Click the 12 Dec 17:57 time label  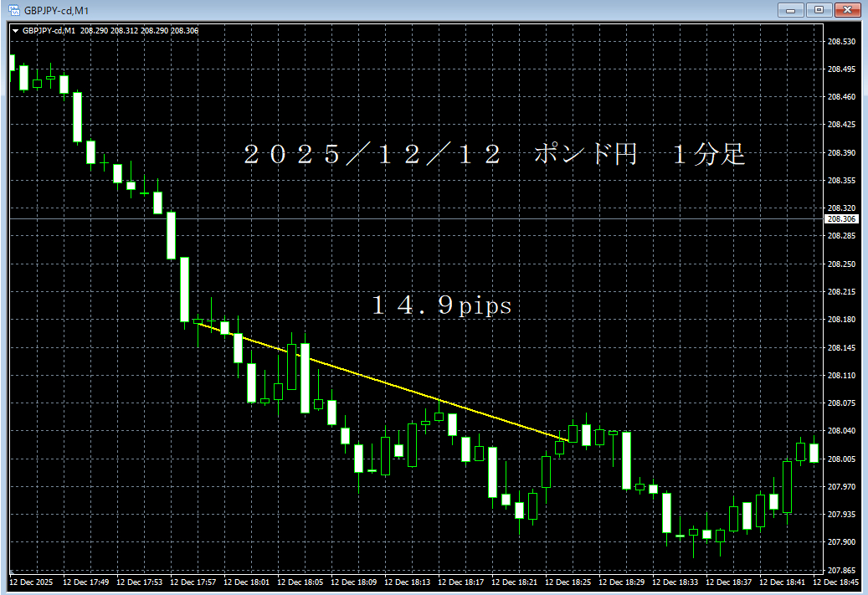(193, 582)
